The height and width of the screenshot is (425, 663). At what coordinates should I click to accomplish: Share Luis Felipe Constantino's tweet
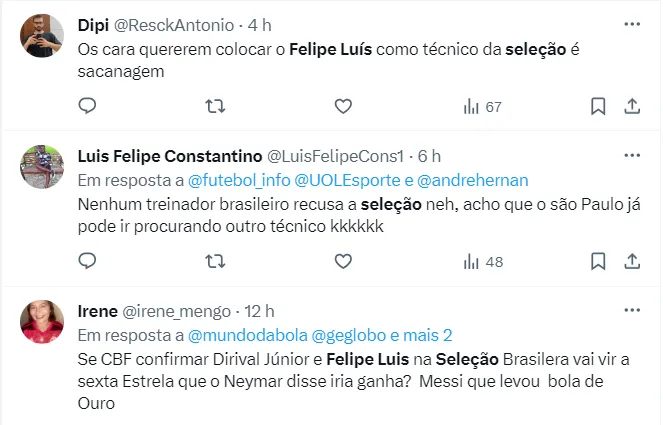[x=632, y=261]
